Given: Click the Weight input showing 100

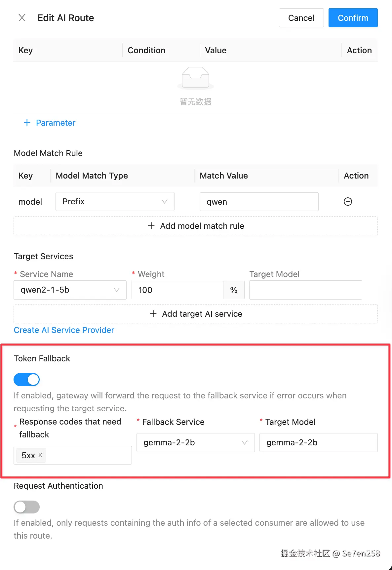Looking at the screenshot, I should (x=177, y=290).
